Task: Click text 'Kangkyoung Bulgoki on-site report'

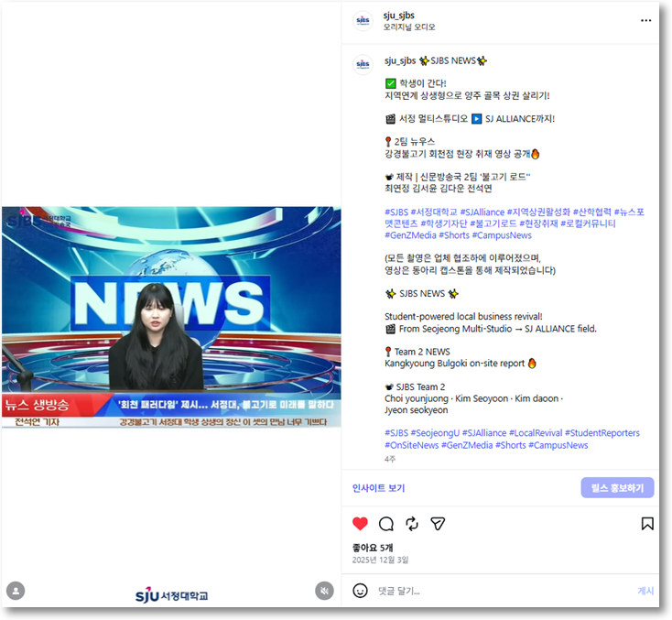Action: (x=454, y=364)
